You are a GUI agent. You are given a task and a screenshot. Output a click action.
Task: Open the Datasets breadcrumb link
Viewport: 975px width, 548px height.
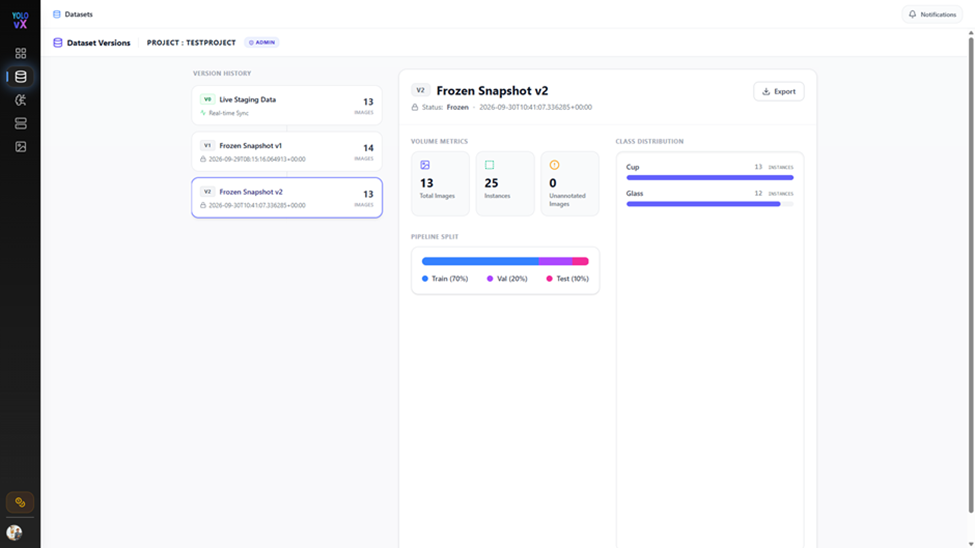pyautogui.click(x=78, y=14)
